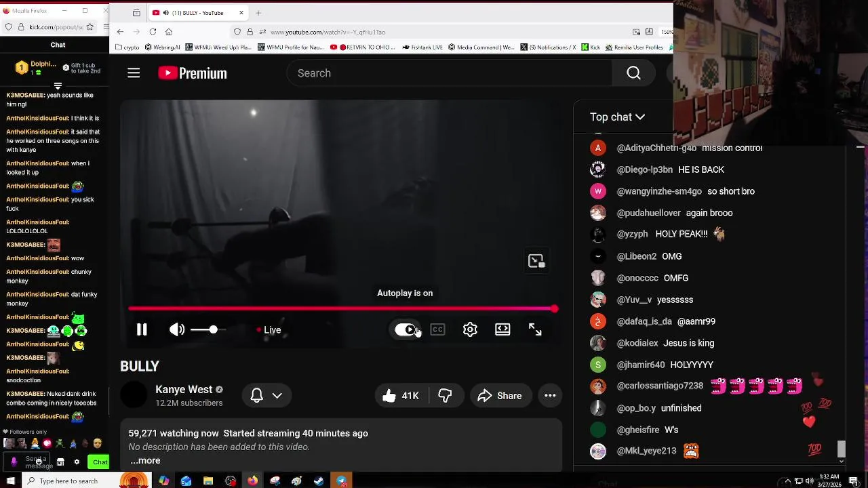Viewport: 868px width, 488px height.
Task: Expand description with ...more
Action: click(x=145, y=461)
